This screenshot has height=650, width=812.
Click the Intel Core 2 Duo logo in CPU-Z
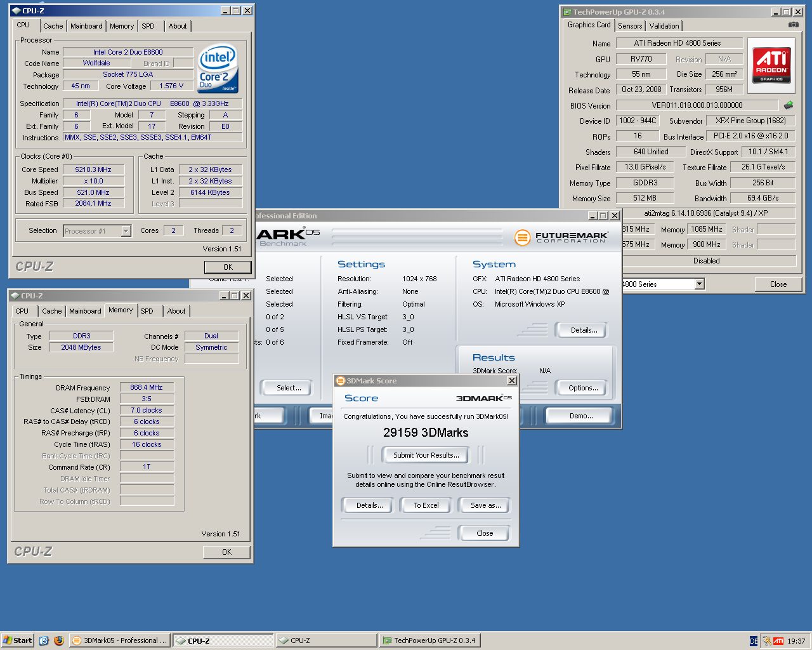click(218, 69)
